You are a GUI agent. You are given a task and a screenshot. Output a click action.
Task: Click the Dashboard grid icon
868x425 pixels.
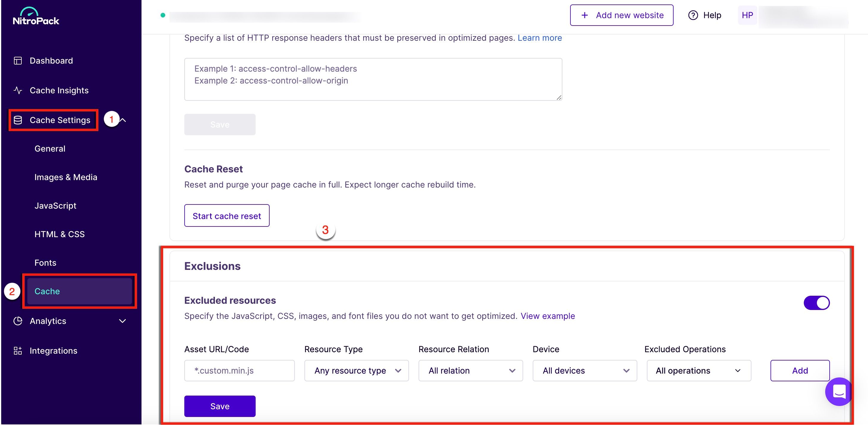[x=18, y=61]
